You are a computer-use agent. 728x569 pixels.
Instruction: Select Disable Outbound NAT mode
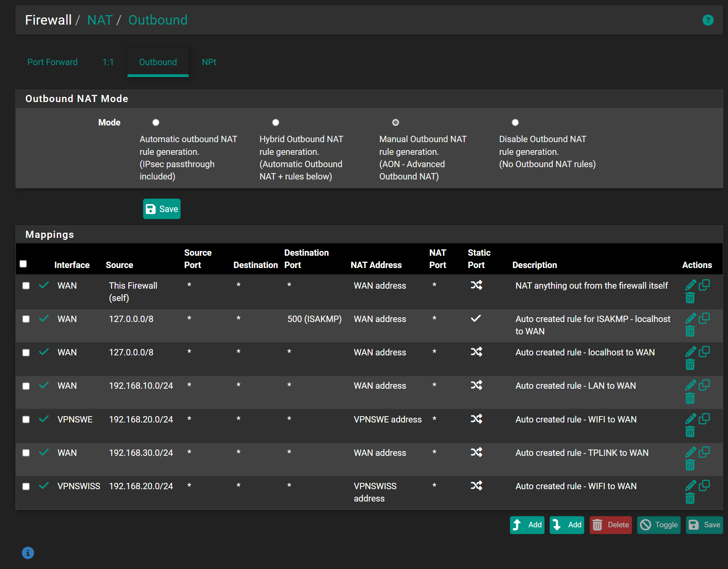tap(515, 122)
